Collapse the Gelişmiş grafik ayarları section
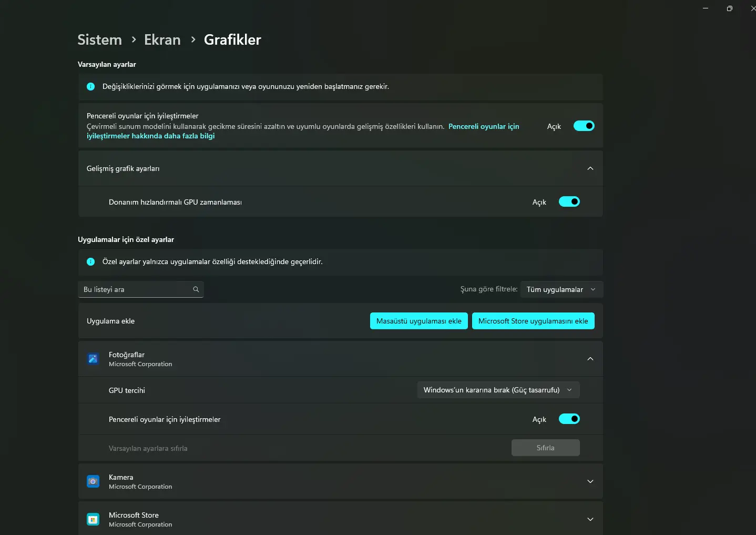The height and width of the screenshot is (535, 756). click(590, 168)
